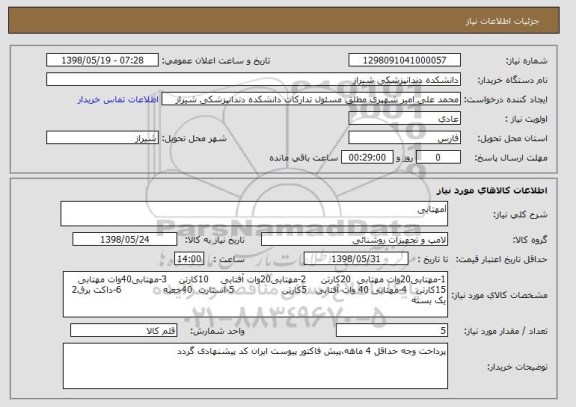Click the label شماره نیاز
This screenshot has height=407, width=576.
point(527,61)
